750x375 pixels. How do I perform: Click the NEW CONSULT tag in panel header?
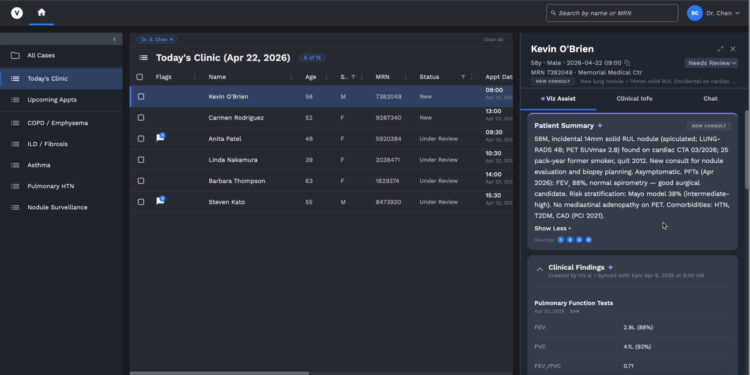[553, 81]
